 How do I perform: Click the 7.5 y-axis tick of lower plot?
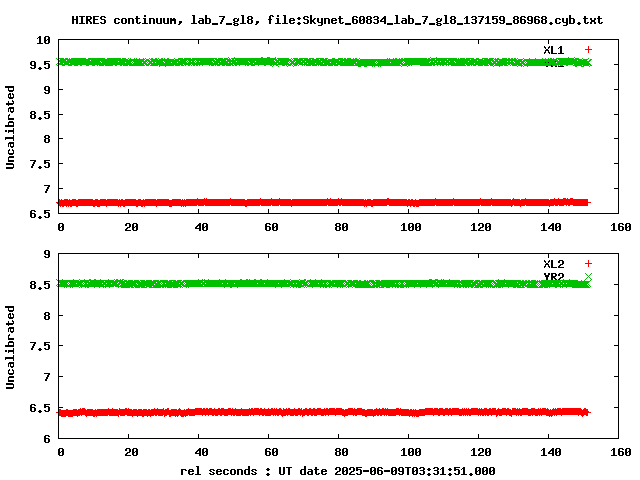click(x=40, y=346)
